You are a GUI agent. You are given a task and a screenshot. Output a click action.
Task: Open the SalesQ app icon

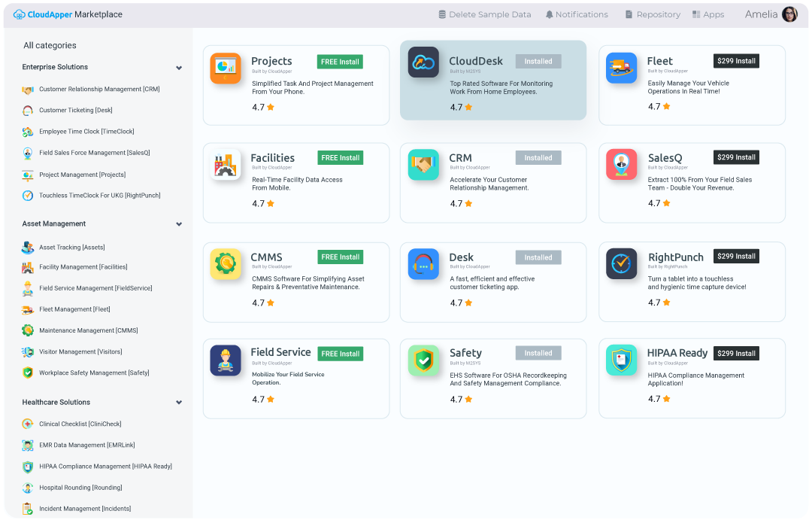pyautogui.click(x=621, y=164)
